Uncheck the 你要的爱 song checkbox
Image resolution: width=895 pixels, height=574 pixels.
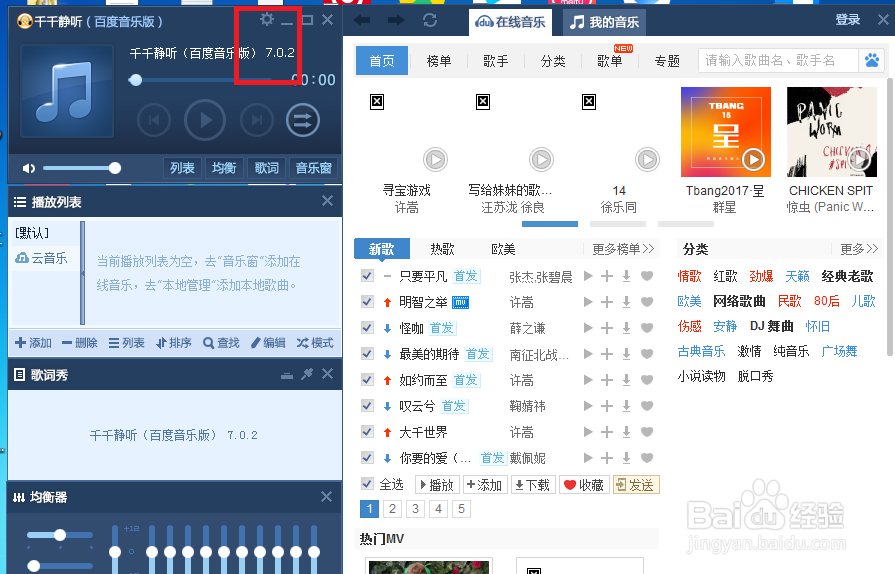click(367, 458)
